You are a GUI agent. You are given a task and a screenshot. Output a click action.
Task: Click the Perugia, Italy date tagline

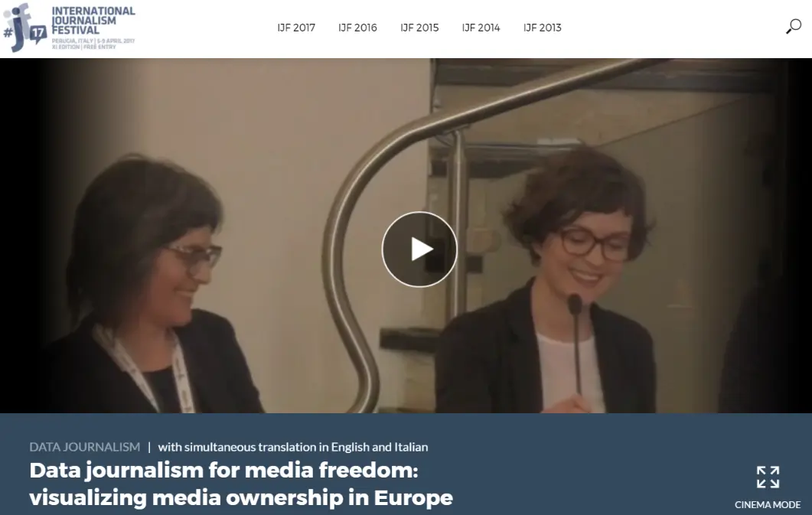pos(93,41)
